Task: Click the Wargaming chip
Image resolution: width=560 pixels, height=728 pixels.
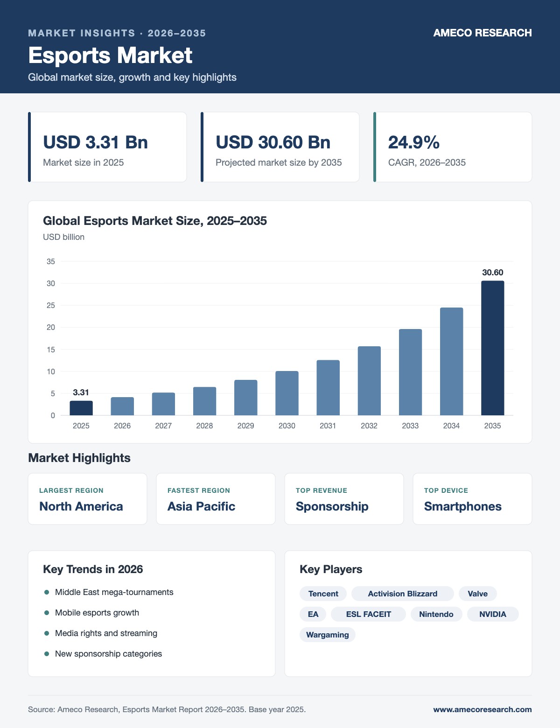Action: [x=328, y=635]
